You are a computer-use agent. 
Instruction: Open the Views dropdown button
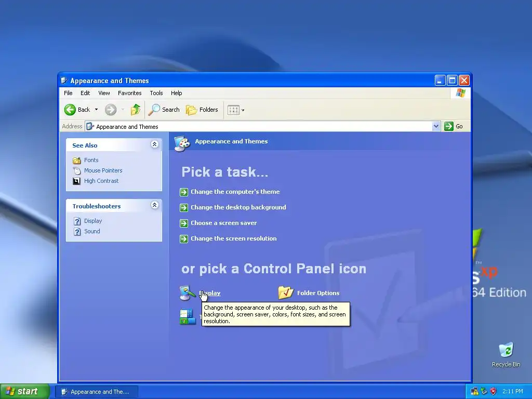click(236, 110)
